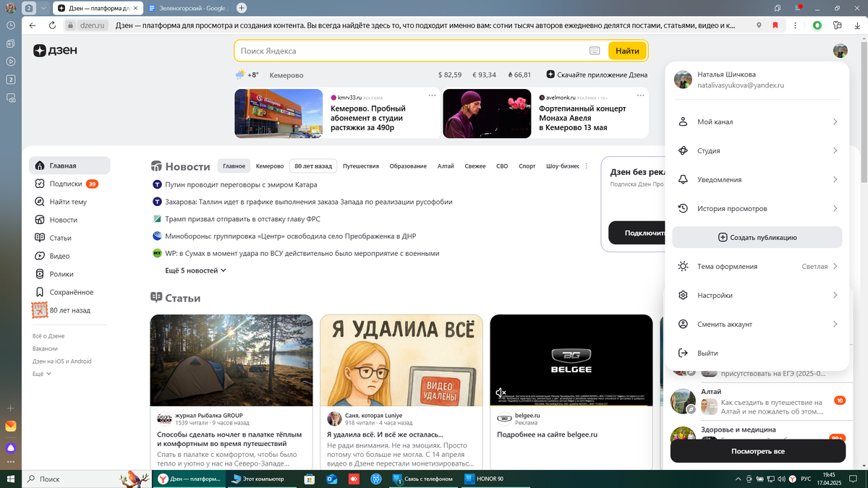
Task: Open Сохранённое in the left sidebar
Action: pyautogui.click(x=70, y=291)
